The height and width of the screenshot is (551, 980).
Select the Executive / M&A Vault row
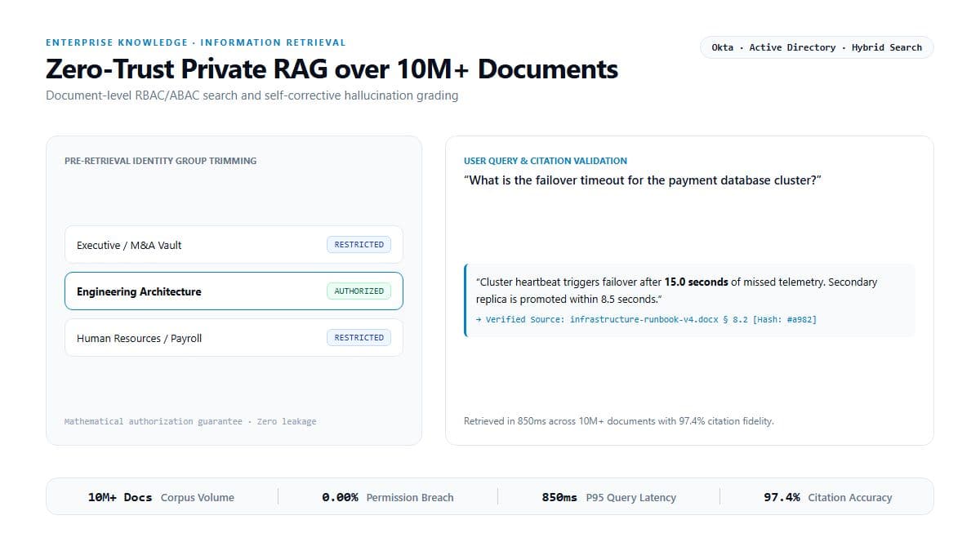point(234,245)
